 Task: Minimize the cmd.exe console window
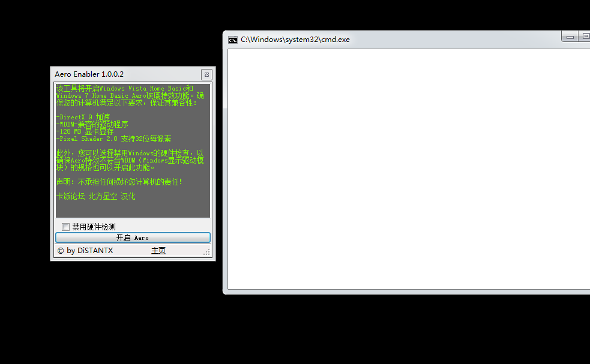[x=570, y=37]
